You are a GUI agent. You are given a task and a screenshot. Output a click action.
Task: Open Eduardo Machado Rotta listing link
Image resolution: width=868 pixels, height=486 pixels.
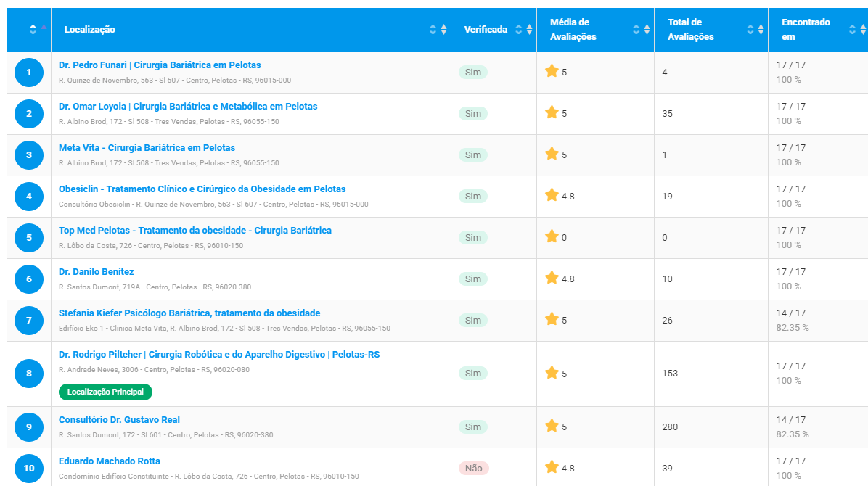tap(109, 461)
